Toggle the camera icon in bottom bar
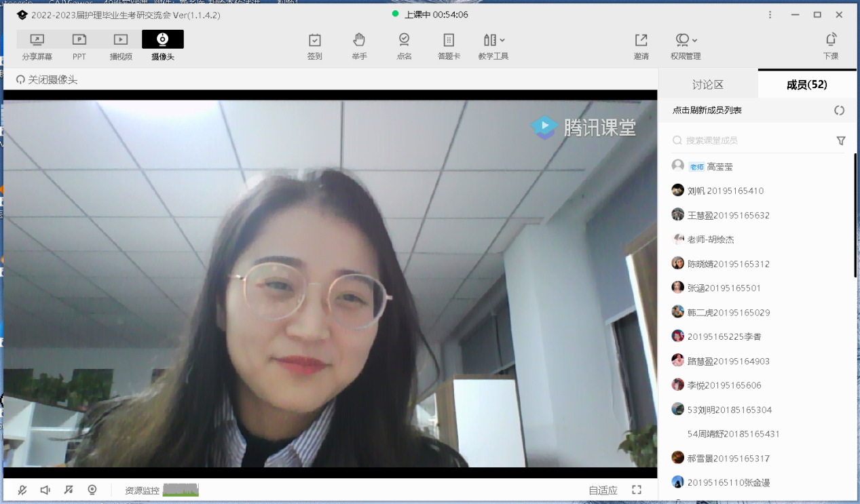Viewport: 860px width, 504px height. pos(92,490)
